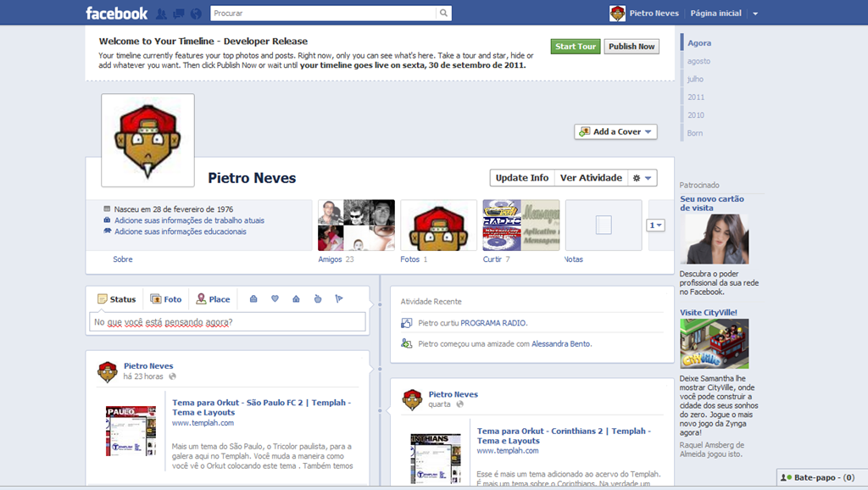The width and height of the screenshot is (868, 490).
Task: Click the friendship icon beside Alessandra Bento activity
Action: click(x=406, y=344)
